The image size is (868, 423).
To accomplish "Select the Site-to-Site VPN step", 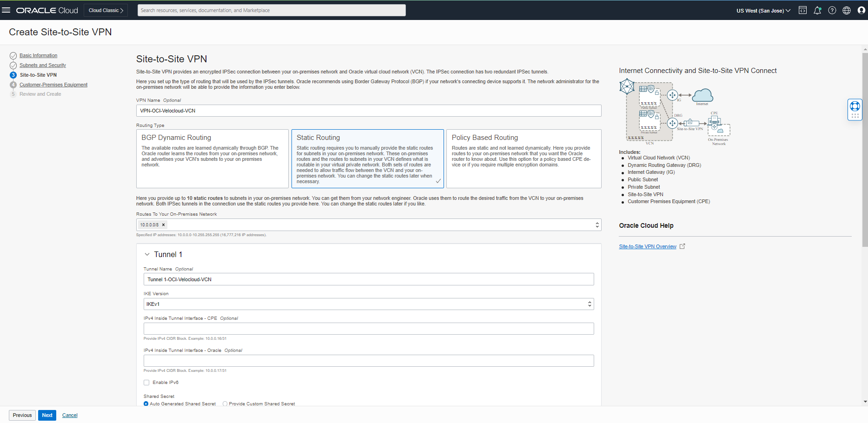I will [x=38, y=75].
